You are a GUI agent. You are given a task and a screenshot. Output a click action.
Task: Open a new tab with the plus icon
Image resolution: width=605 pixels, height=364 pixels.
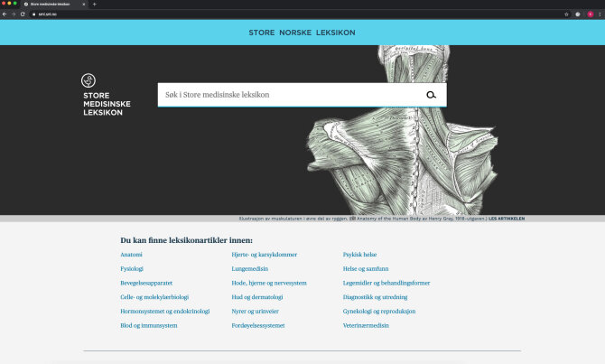95,5
